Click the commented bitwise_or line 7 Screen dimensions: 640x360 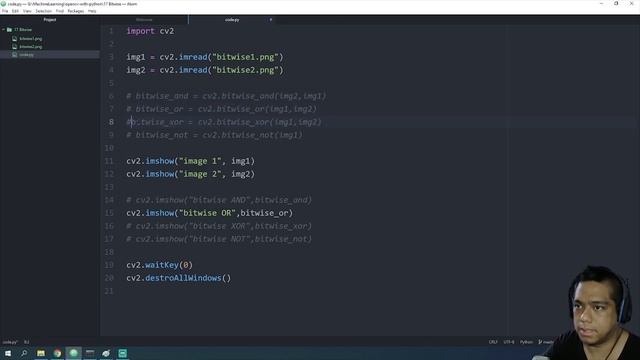tap(221, 109)
